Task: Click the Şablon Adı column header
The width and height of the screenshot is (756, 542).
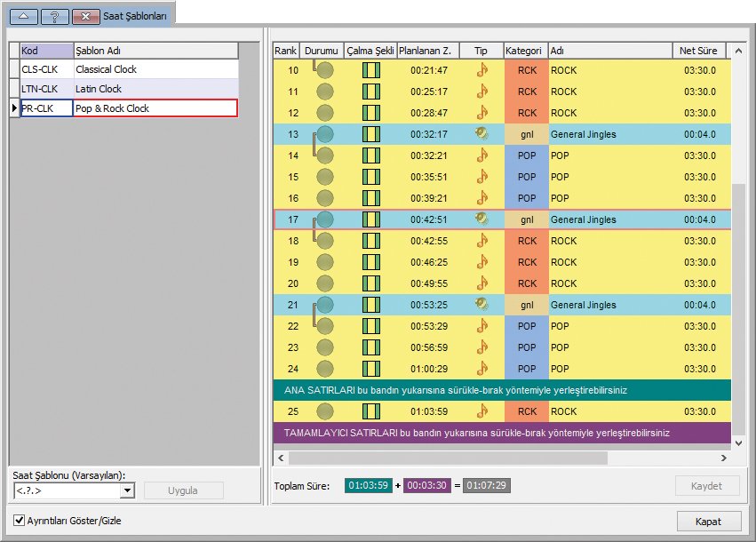Action: pyautogui.click(x=155, y=51)
